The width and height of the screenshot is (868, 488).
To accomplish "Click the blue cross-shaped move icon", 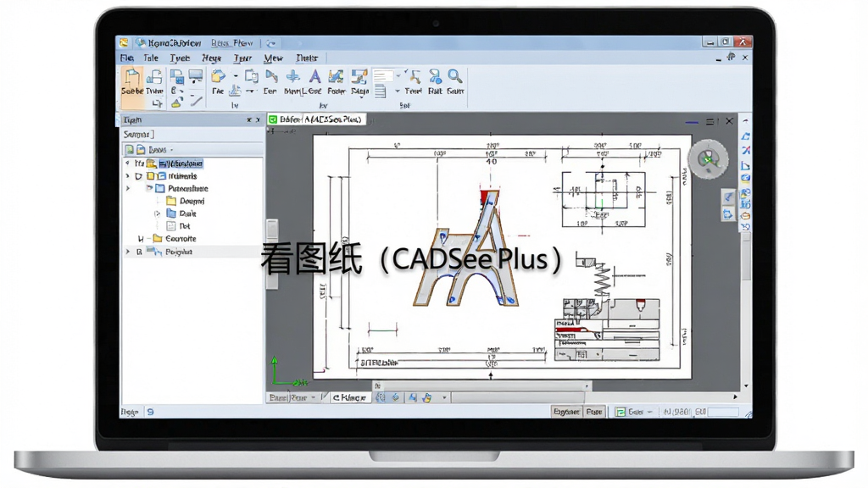I will tap(292, 76).
